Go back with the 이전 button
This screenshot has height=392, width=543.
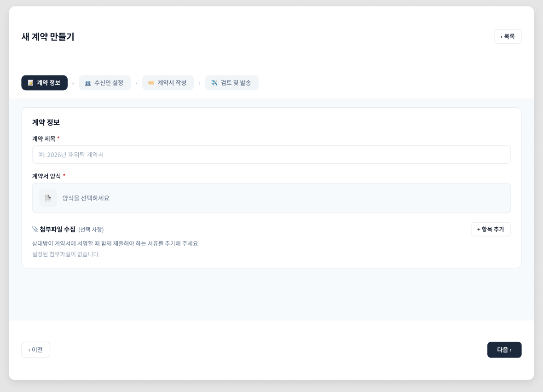[x=36, y=350]
